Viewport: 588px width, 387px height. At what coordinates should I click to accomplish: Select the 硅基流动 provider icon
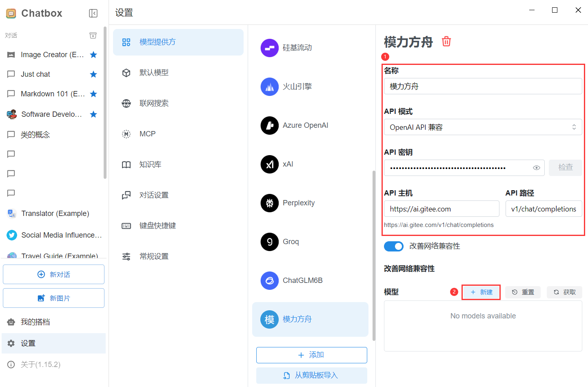pyautogui.click(x=269, y=48)
